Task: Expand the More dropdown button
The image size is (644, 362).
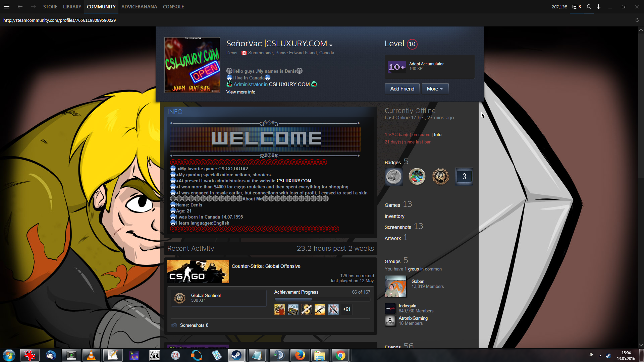Action: (x=435, y=89)
